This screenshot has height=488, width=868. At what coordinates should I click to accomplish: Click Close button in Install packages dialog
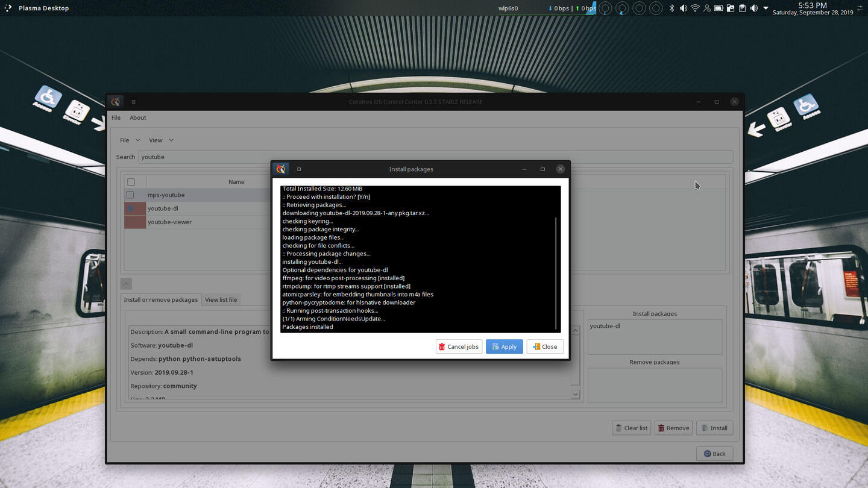[545, 346]
